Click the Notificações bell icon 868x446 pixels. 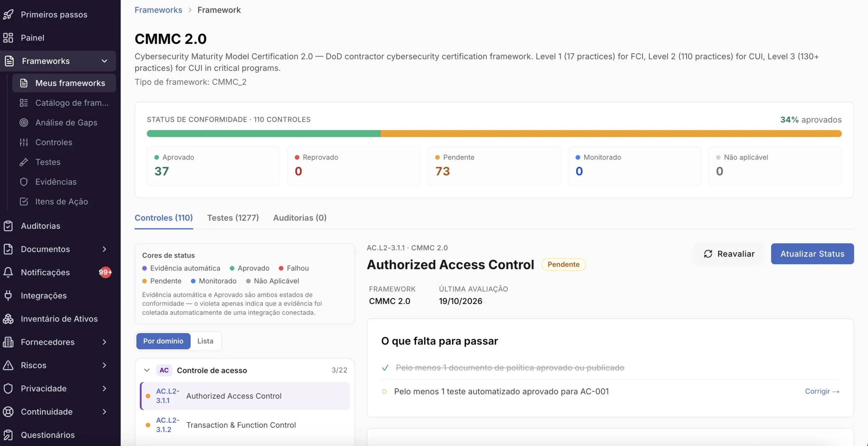(8, 272)
